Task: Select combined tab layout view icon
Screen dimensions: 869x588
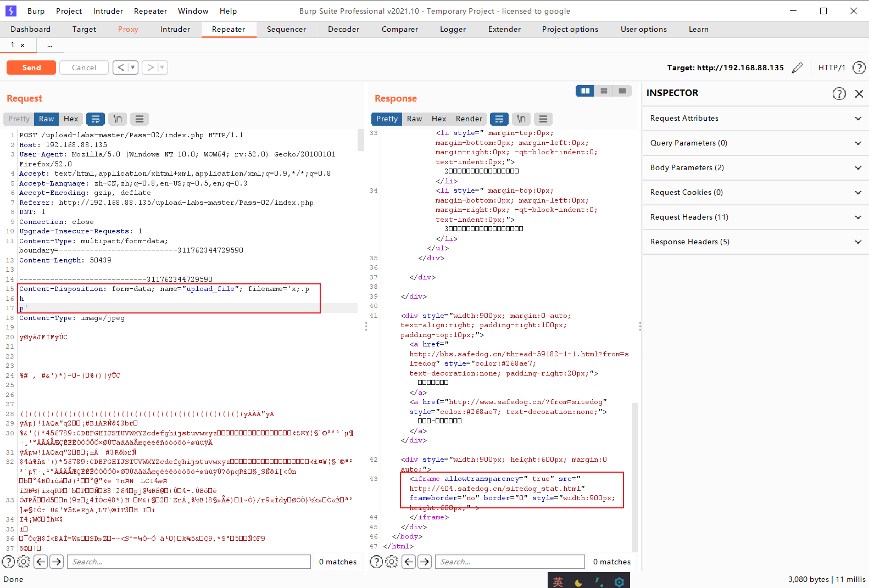Action: (x=622, y=91)
